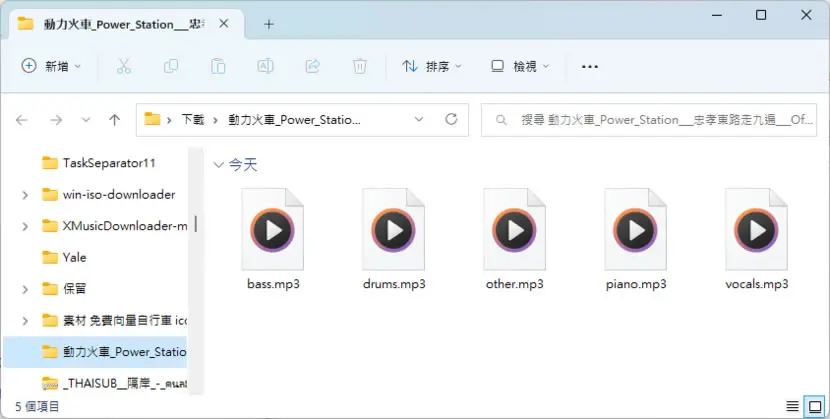Open the See more three-dots menu
Image resolution: width=830 pixels, height=419 pixels.
click(x=590, y=66)
